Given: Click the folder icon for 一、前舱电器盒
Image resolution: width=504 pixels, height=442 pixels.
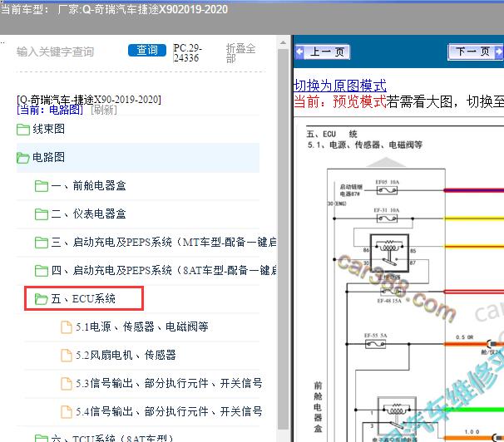Looking at the screenshot, I should point(42,186).
